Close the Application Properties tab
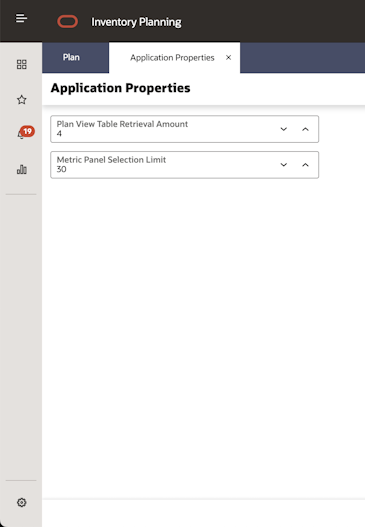365x527 pixels. pyautogui.click(x=229, y=58)
